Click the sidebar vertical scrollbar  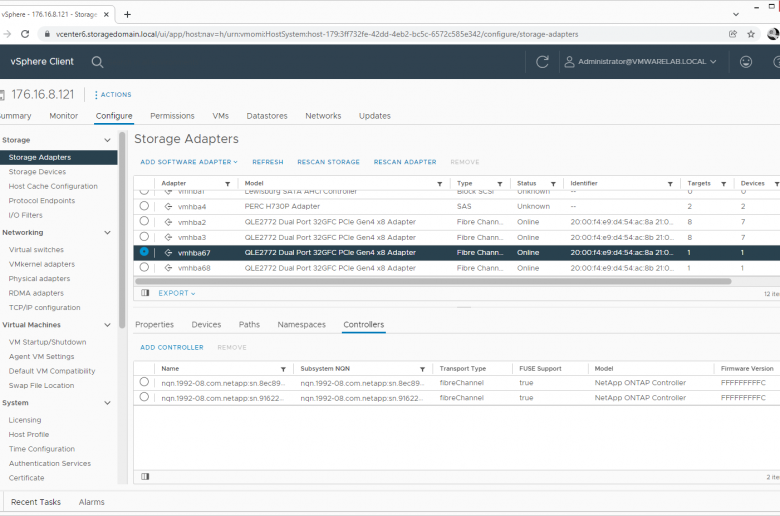[122, 229]
